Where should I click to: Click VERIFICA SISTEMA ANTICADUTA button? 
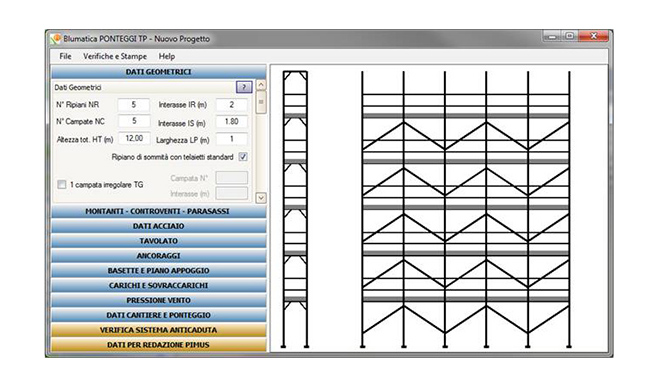coord(159,330)
